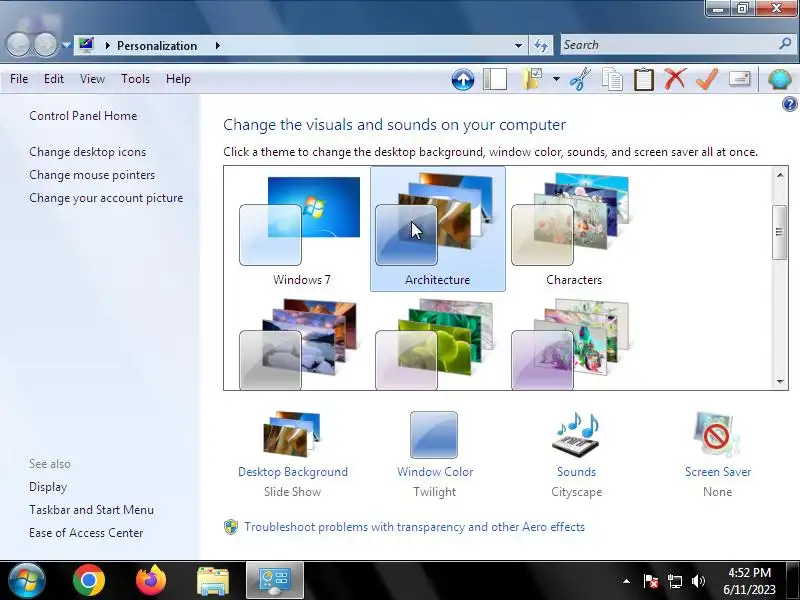This screenshot has width=800, height=600.
Task: Open the View menu
Action: pyautogui.click(x=92, y=79)
